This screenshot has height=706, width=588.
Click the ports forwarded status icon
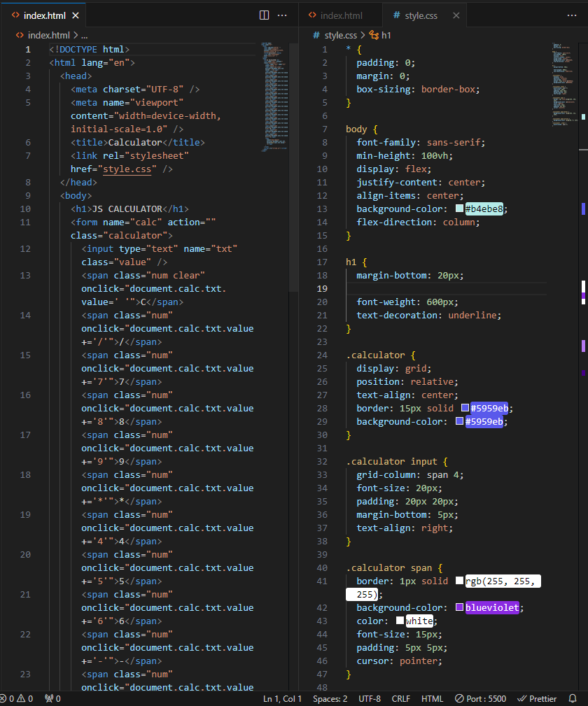52,698
